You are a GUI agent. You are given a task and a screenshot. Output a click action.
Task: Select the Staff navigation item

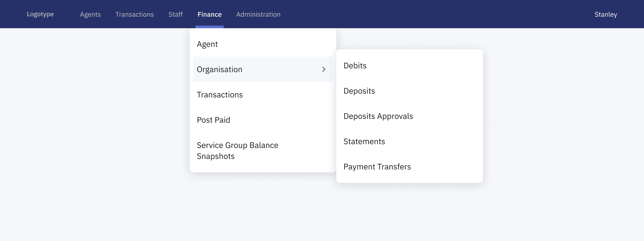point(176,14)
